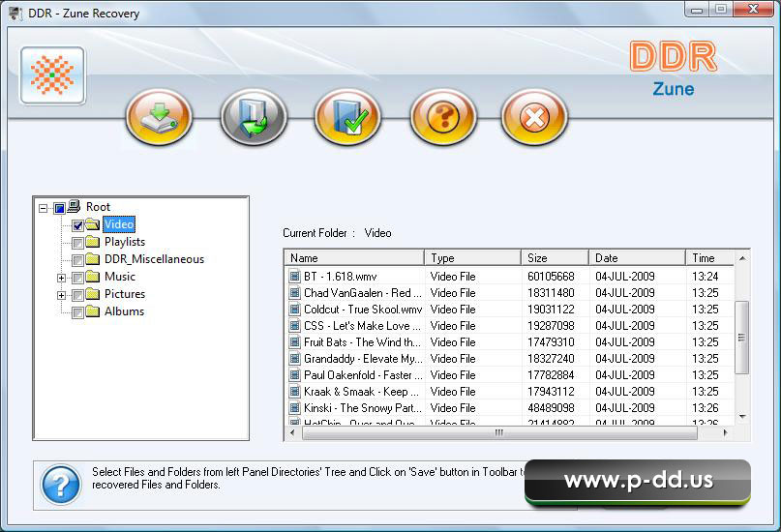Viewport: 781px width, 532px height.
Task: Minimize the DDR - Zune Recovery window
Action: (x=698, y=10)
